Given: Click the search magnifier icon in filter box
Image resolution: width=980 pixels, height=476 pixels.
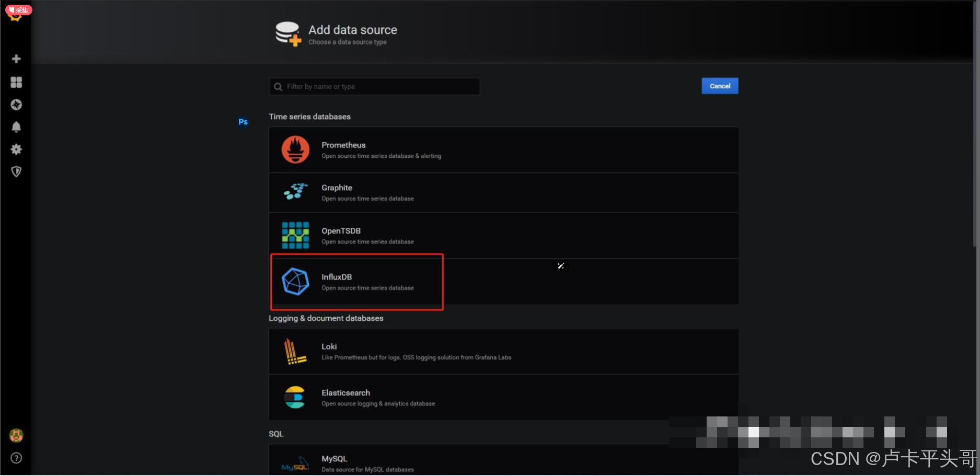Looking at the screenshot, I should [x=278, y=87].
